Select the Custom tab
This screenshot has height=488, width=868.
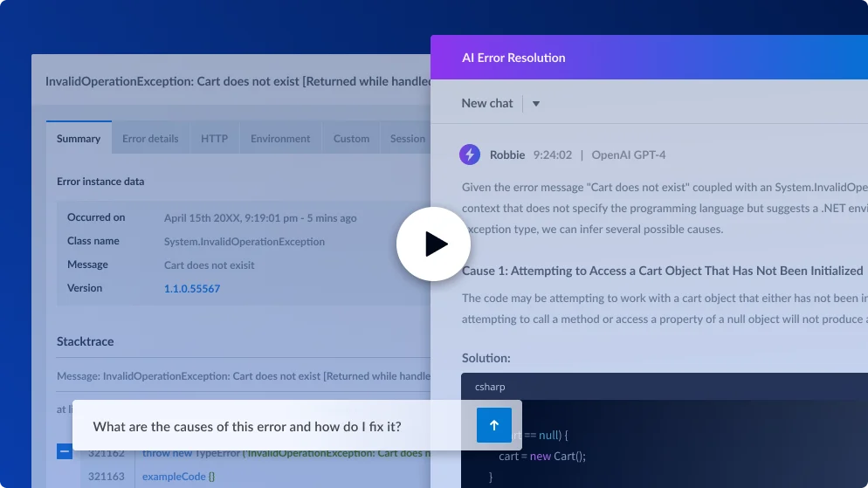(x=351, y=138)
